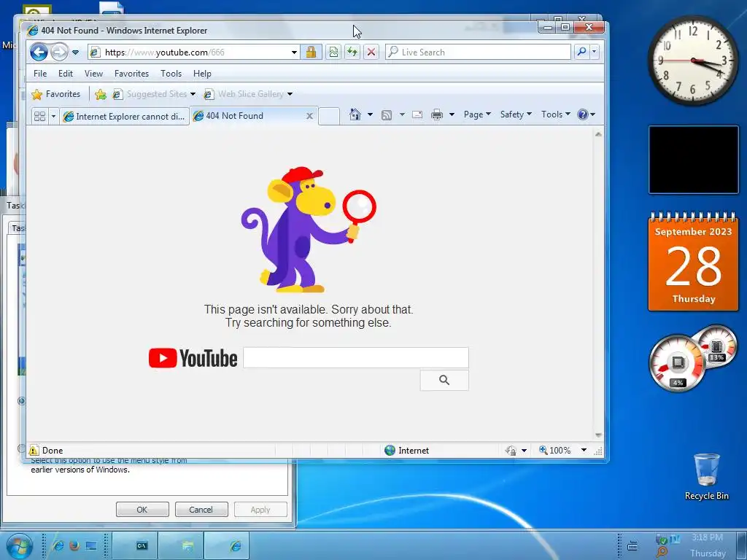Expand the address bar URL dropdown

pyautogui.click(x=295, y=52)
